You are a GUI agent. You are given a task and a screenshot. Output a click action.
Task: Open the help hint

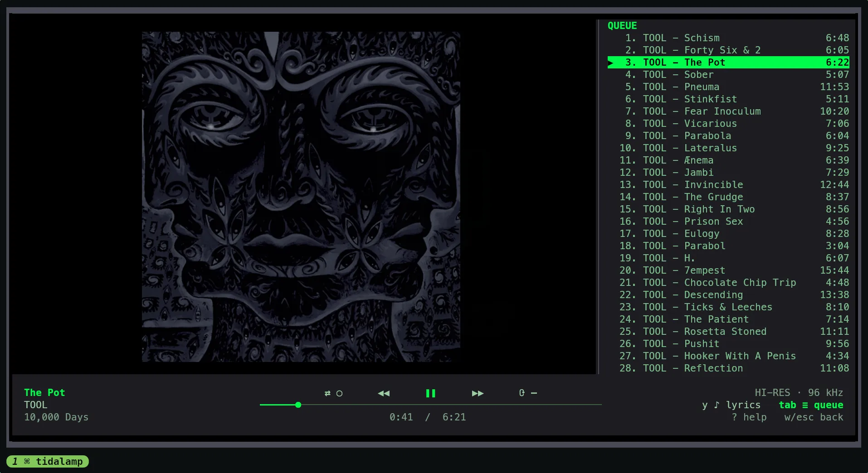[749, 417]
